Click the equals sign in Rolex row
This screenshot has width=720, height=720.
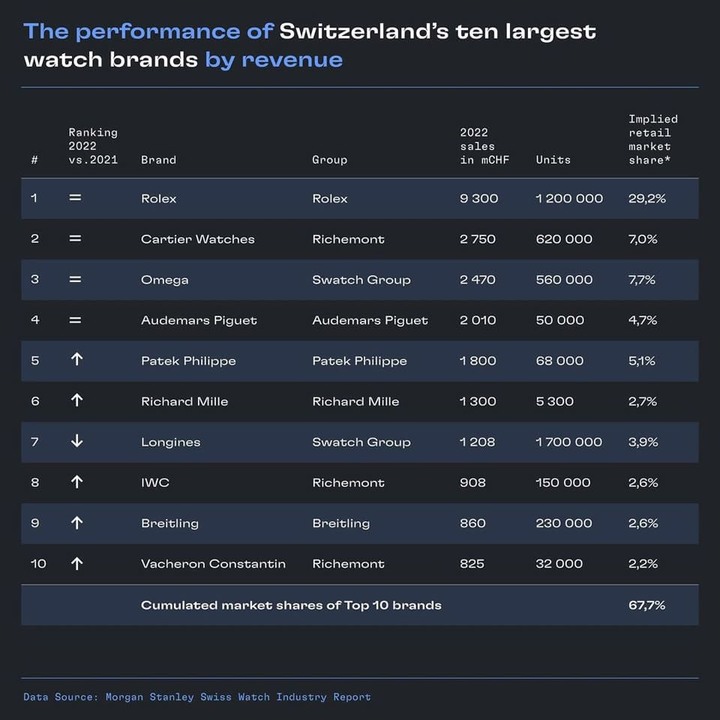(75, 198)
